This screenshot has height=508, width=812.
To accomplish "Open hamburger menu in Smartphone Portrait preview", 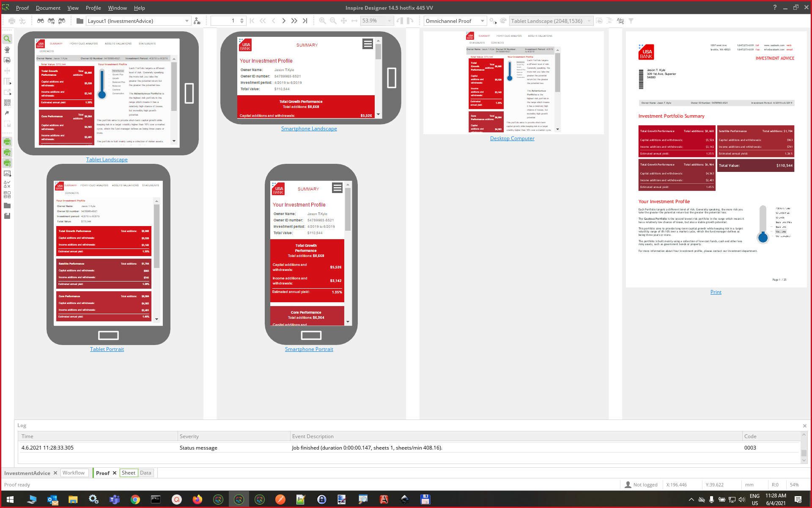I will 337,188.
